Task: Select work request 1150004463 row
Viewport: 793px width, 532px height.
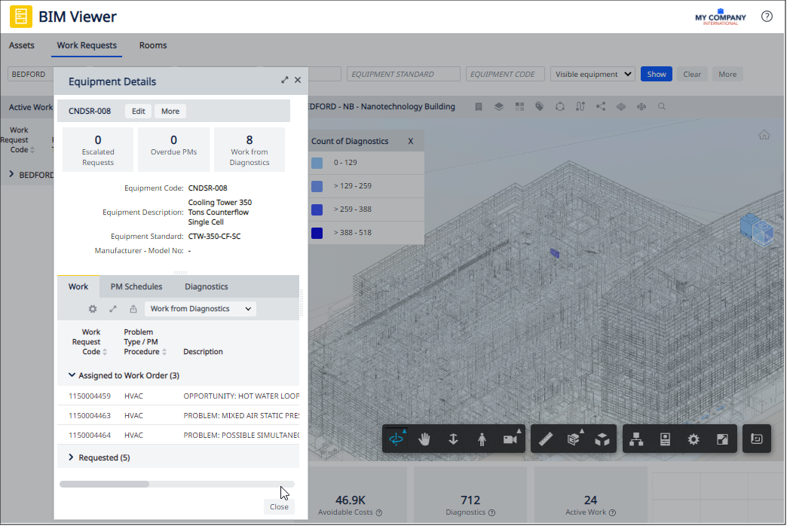Action: point(179,416)
